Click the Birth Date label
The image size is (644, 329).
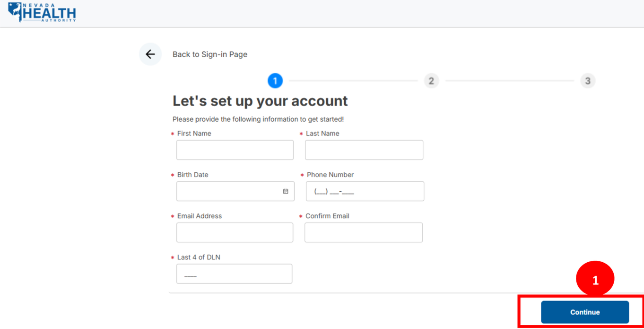(x=193, y=175)
